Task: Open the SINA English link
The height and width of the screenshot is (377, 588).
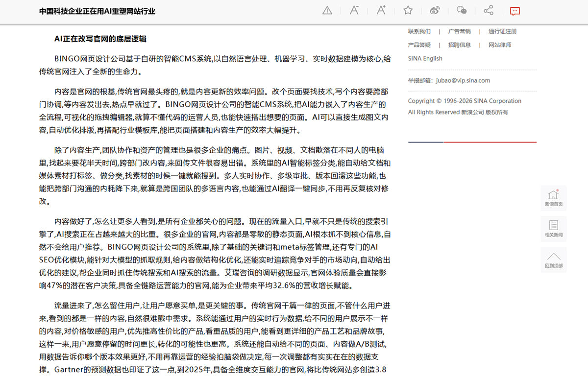Action: pos(425,58)
